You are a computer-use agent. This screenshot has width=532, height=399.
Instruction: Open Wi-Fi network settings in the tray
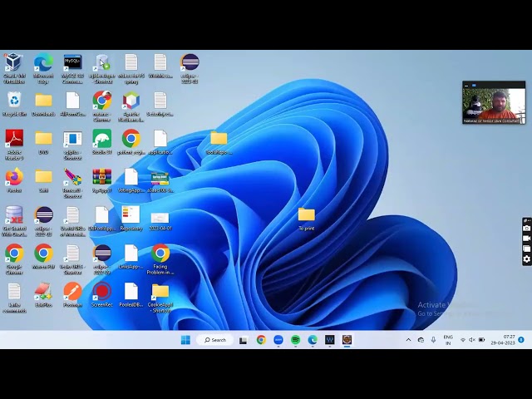click(x=463, y=340)
